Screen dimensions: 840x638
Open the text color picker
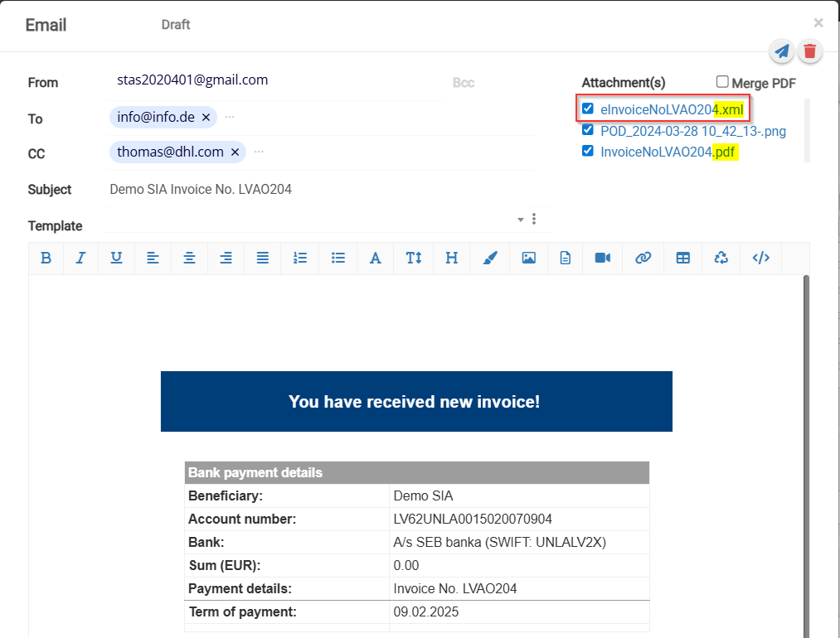point(489,258)
